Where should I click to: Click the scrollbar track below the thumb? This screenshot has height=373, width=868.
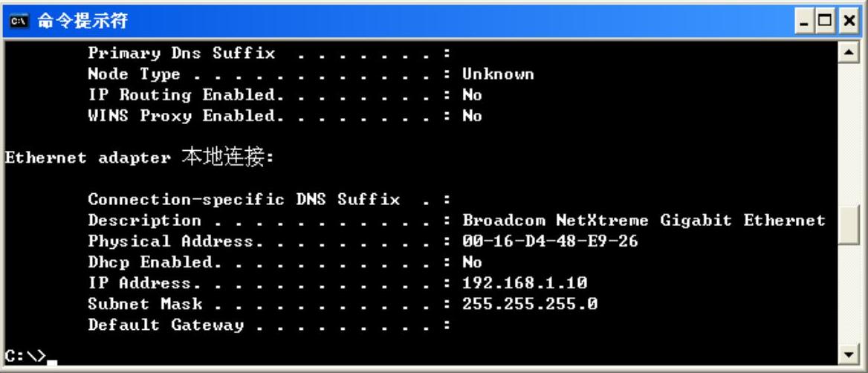(849, 293)
